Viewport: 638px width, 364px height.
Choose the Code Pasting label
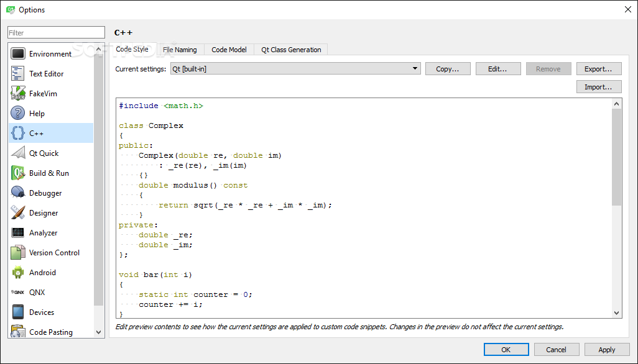51,332
